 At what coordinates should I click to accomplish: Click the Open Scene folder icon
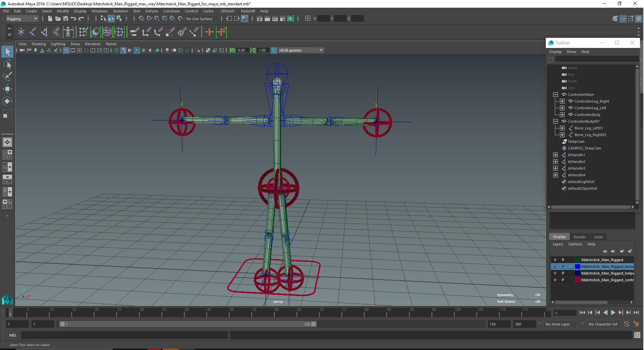(58, 19)
